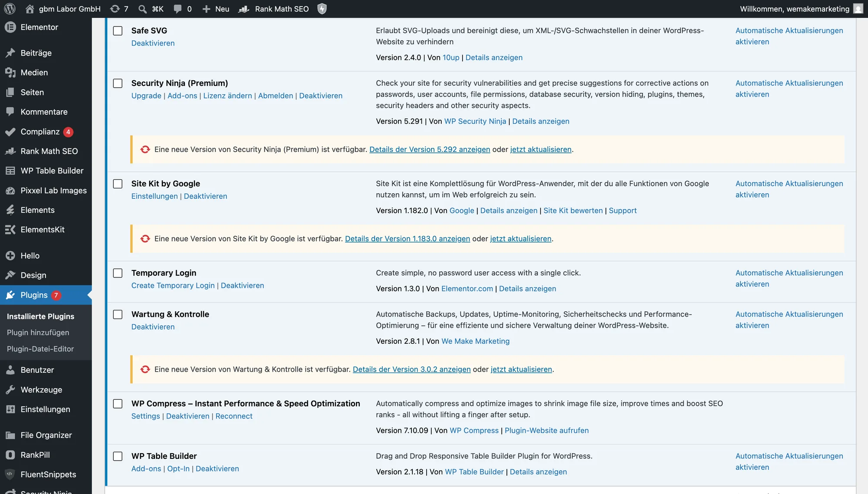This screenshot has height=494, width=868.
Task: Click the updates refresh icon showing 7
Action: pos(115,9)
